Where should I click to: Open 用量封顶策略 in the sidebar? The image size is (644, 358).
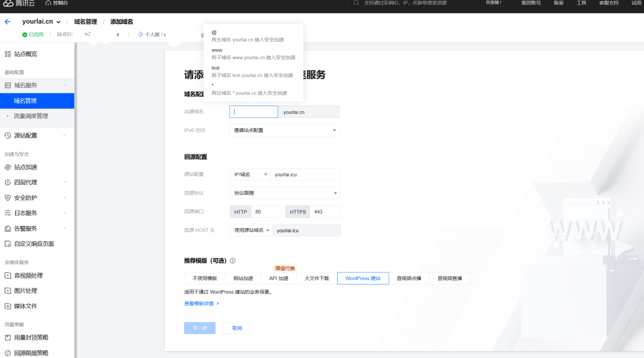[x=31, y=337]
